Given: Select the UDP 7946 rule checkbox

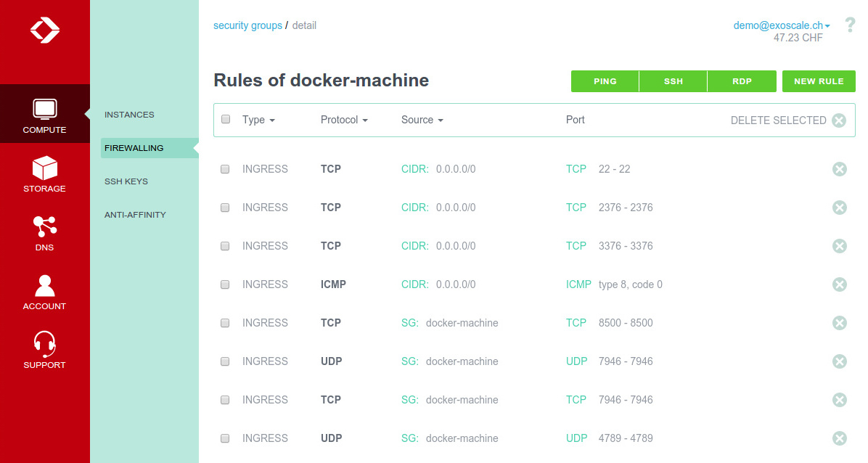Looking at the screenshot, I should click(225, 361).
